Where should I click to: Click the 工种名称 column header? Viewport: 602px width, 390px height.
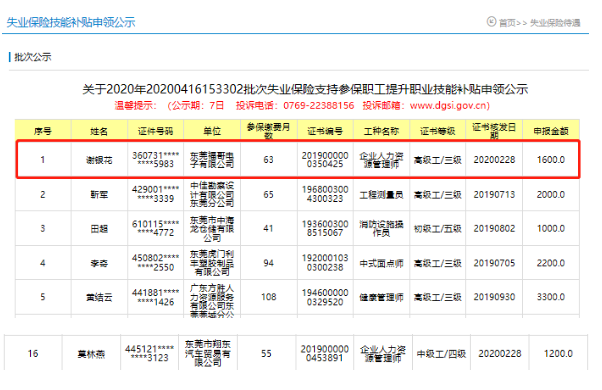coord(381,131)
